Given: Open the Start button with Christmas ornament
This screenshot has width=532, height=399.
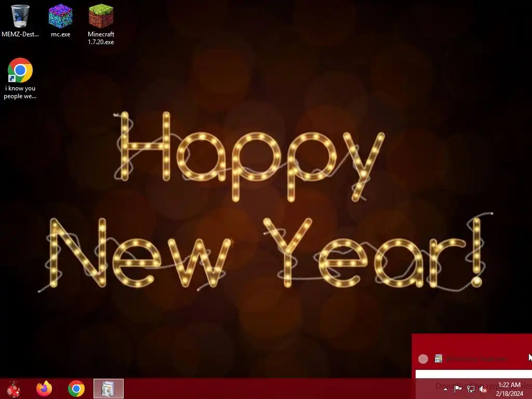Looking at the screenshot, I should click(14, 389).
